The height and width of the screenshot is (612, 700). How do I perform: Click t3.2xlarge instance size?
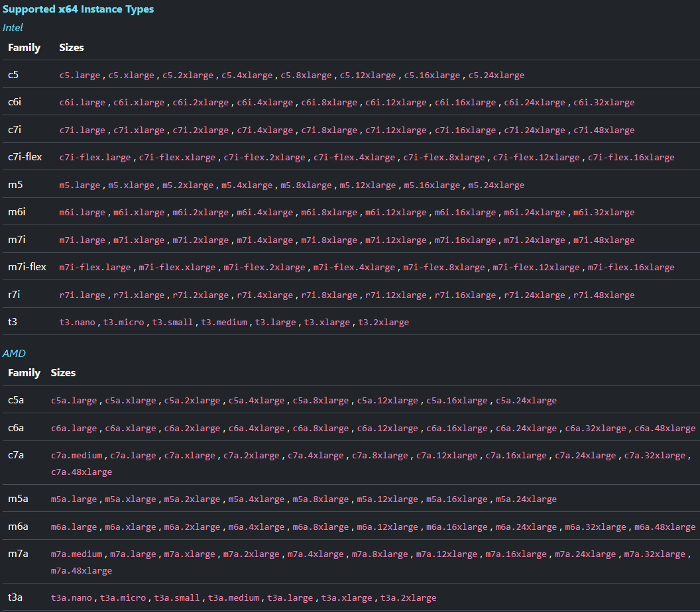[384, 322]
